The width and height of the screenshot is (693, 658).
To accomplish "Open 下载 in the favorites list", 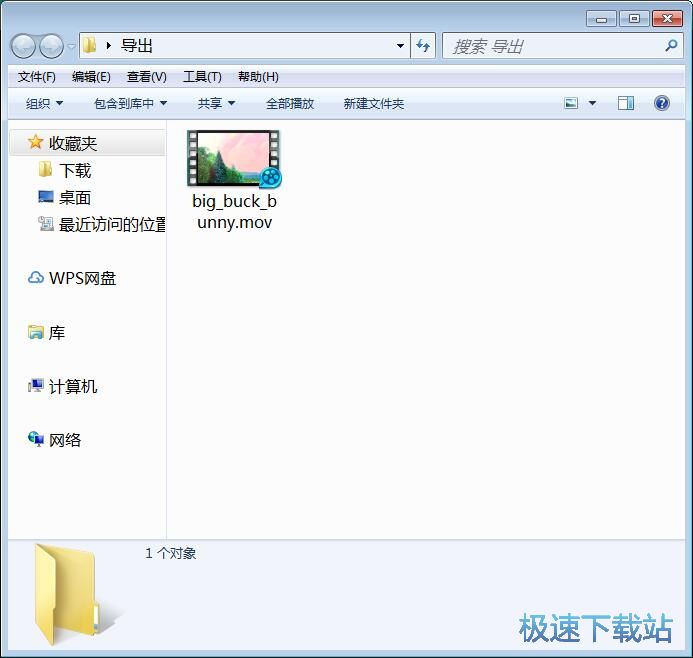I will (x=75, y=171).
